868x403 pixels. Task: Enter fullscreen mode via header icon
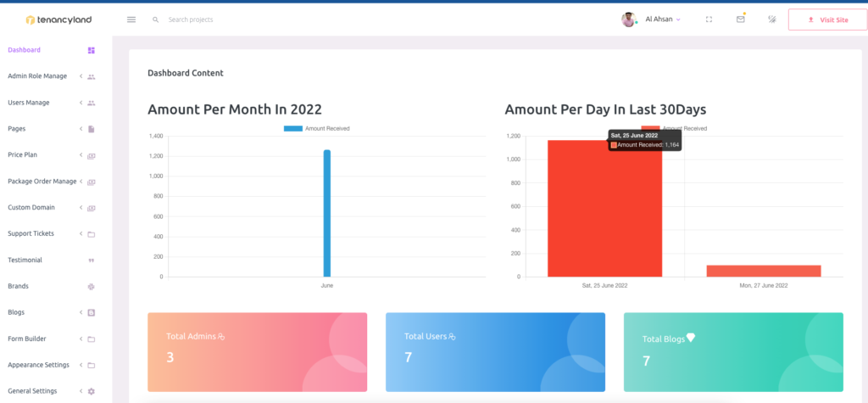tap(709, 20)
